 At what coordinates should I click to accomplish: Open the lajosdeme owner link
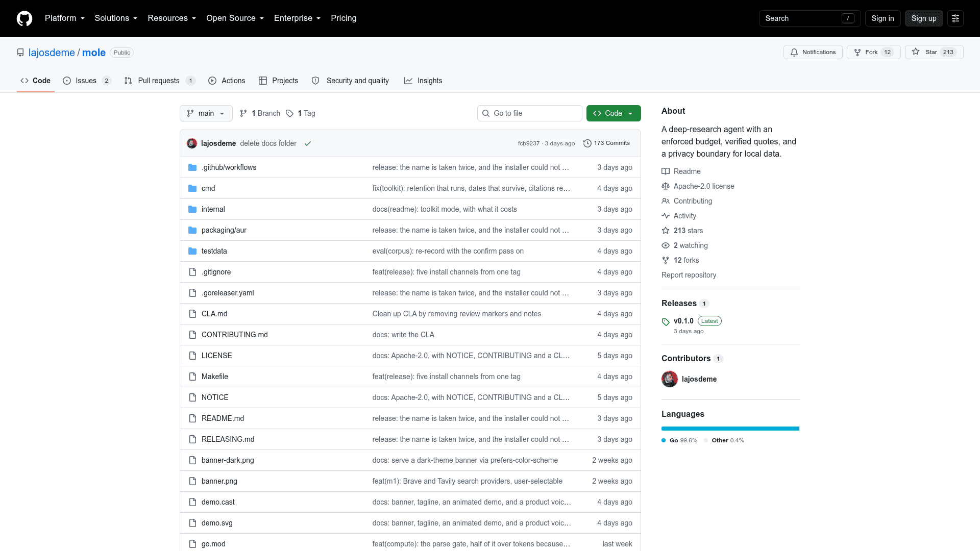point(52,53)
